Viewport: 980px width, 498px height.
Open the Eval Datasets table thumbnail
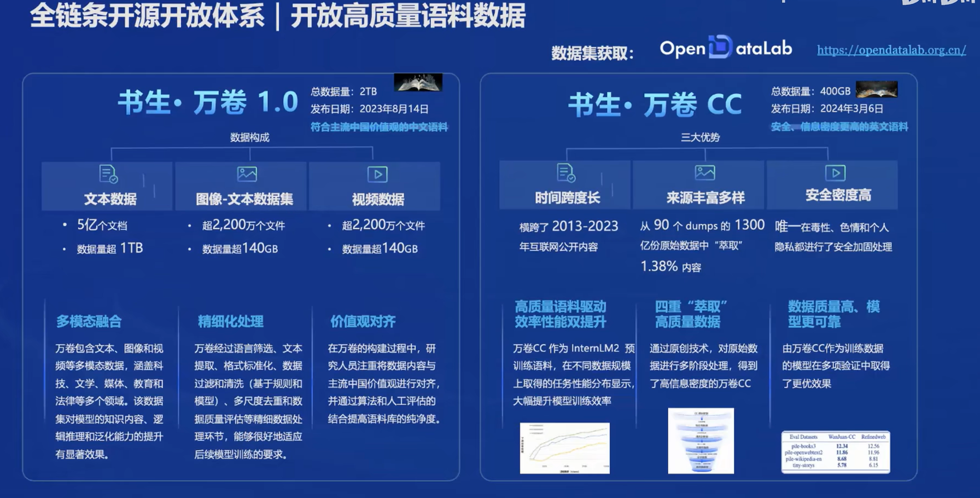[x=836, y=452]
